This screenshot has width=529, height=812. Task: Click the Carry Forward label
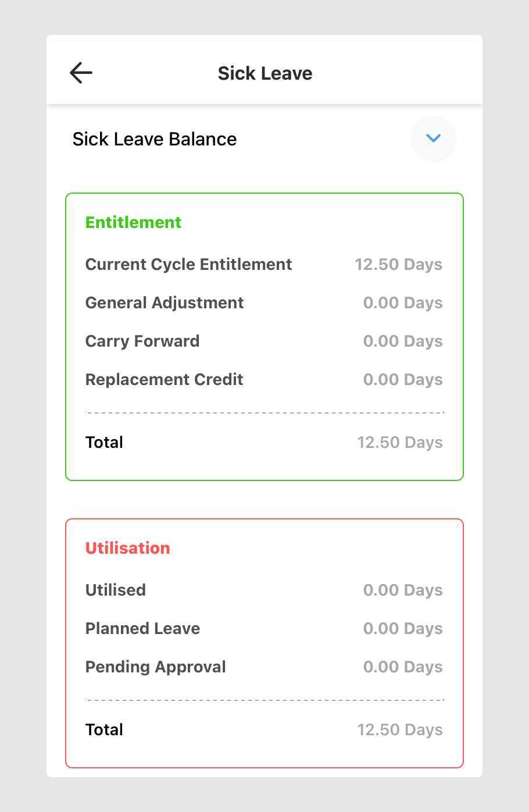142,341
